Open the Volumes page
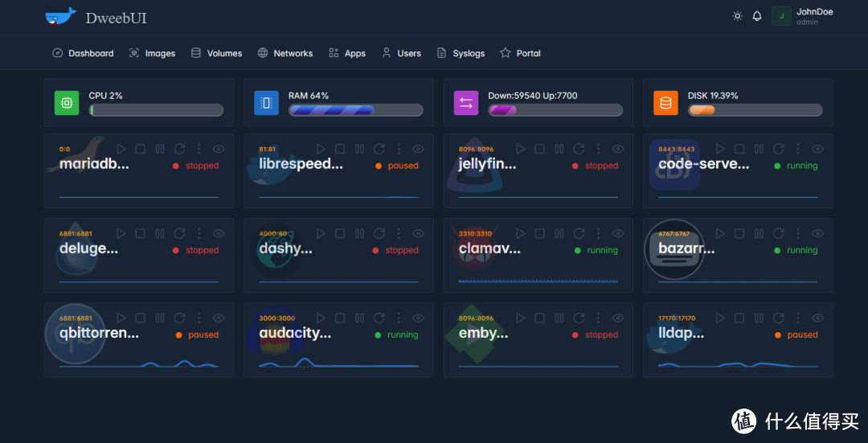The width and height of the screenshot is (868, 443). [x=216, y=53]
